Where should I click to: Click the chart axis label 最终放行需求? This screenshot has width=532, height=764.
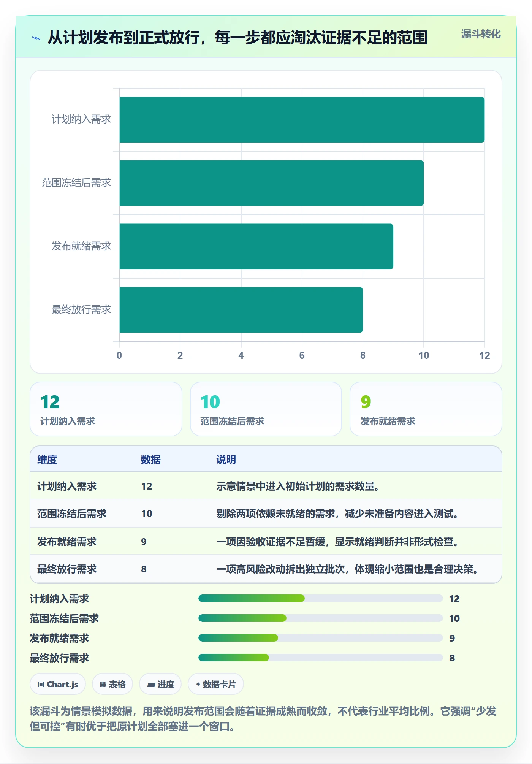click(81, 310)
